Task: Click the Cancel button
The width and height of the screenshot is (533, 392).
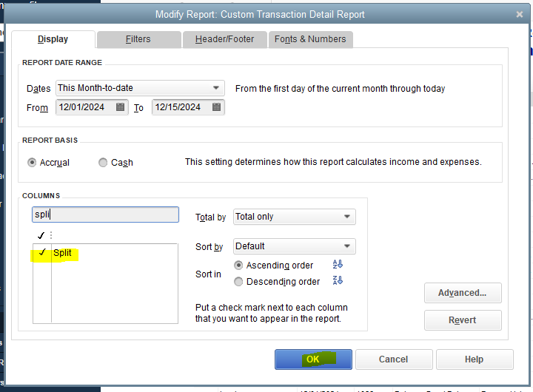Action: [394, 359]
